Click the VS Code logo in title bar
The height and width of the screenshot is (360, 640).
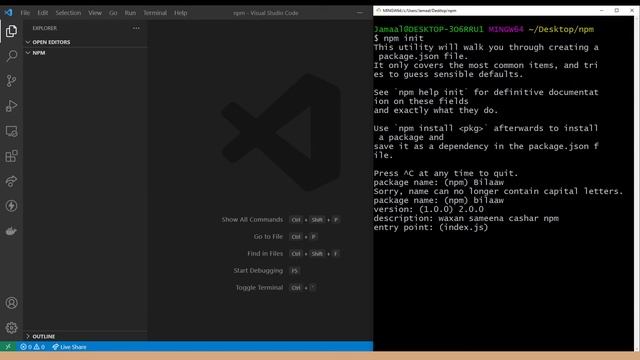tap(8, 13)
